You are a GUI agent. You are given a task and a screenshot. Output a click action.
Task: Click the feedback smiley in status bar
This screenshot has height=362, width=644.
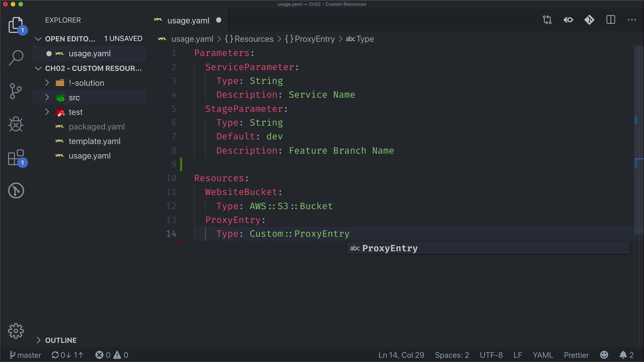pos(604,355)
